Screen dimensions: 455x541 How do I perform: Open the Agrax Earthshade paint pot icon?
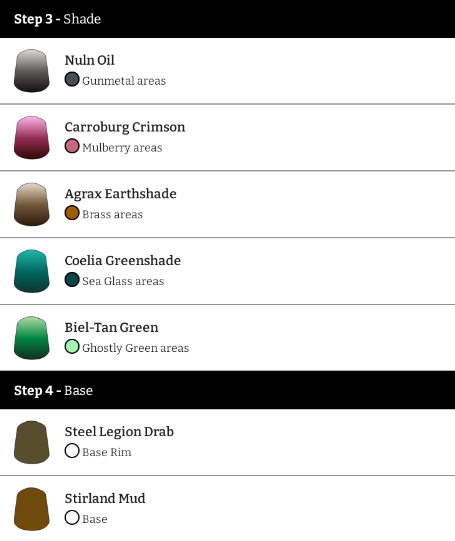[32, 204]
